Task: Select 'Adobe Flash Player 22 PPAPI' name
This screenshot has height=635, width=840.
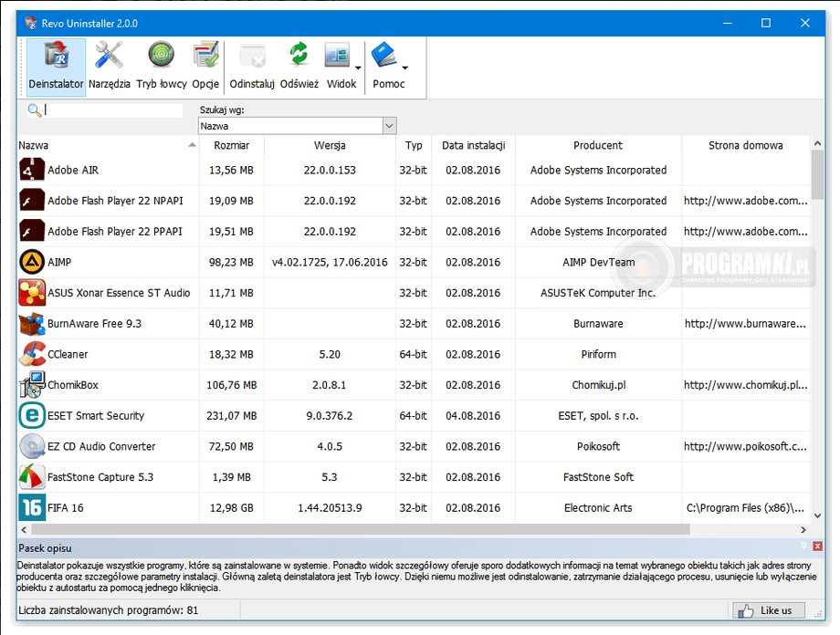Action: pyautogui.click(x=115, y=232)
